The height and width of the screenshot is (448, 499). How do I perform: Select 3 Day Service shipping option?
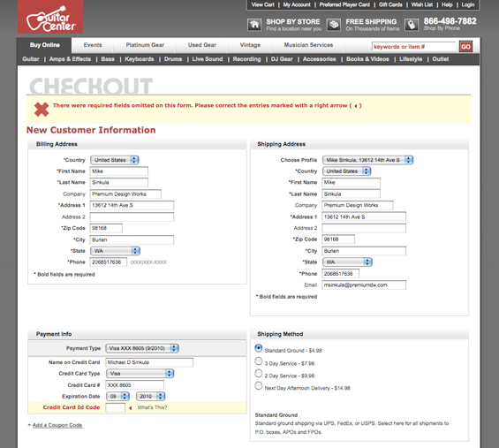(x=259, y=361)
